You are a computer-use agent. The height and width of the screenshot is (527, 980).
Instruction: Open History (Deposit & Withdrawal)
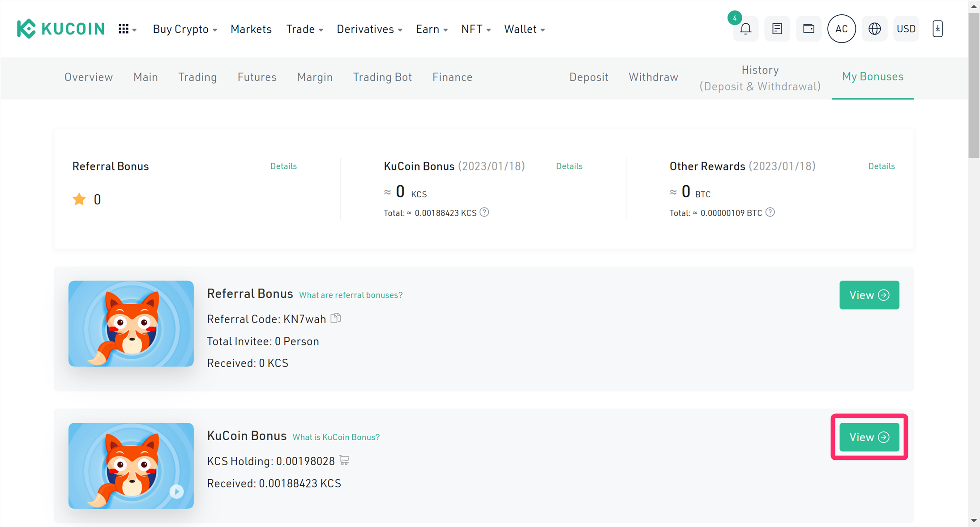click(760, 78)
